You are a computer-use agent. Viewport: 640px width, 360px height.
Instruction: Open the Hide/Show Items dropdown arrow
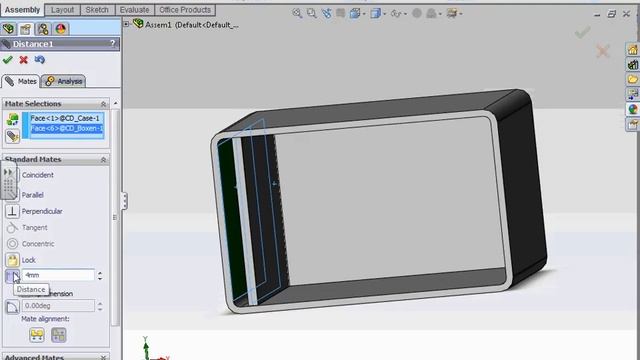coord(405,14)
